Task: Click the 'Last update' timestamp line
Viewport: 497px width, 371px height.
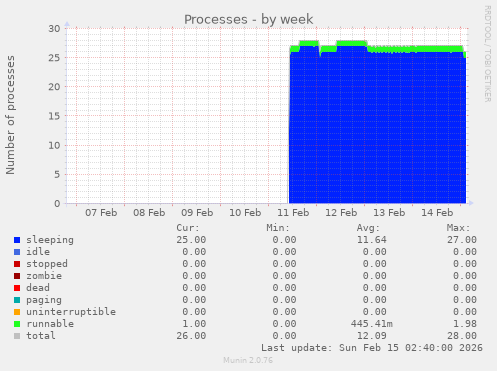Action: tap(372, 348)
